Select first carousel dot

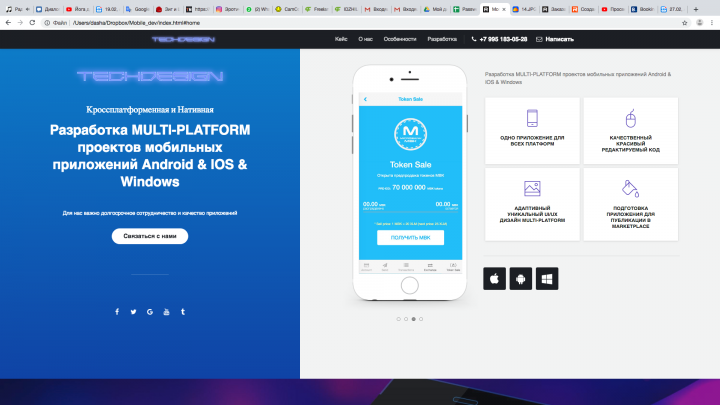pyautogui.click(x=399, y=319)
